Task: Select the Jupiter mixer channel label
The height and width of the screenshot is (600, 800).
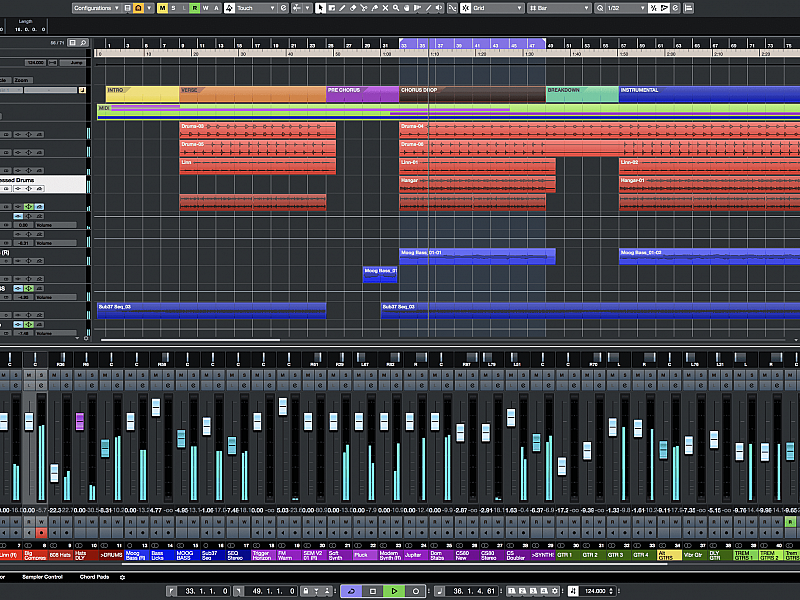Action: (x=415, y=555)
